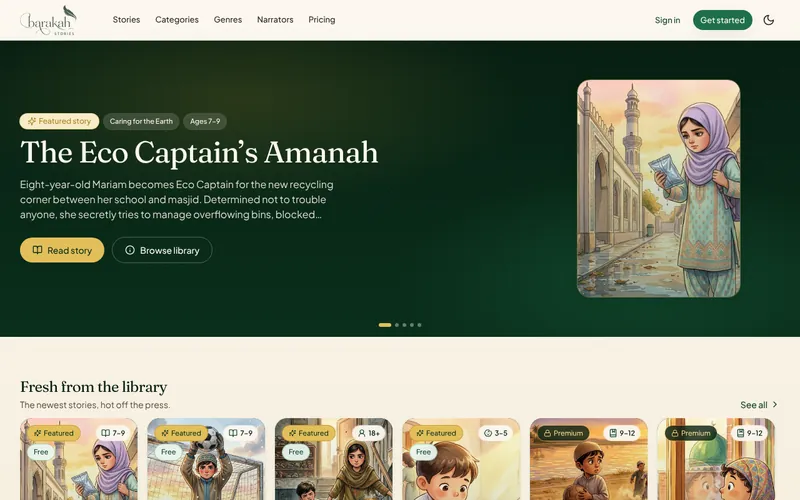Click the chevron arrow beside See all
The height and width of the screenshot is (500, 800).
[x=775, y=404]
